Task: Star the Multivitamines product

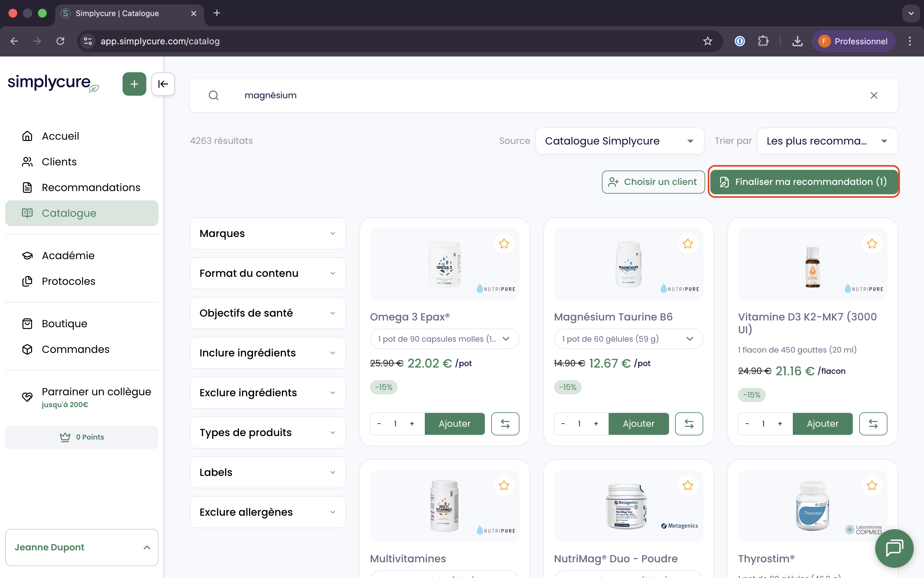Action: click(x=504, y=486)
